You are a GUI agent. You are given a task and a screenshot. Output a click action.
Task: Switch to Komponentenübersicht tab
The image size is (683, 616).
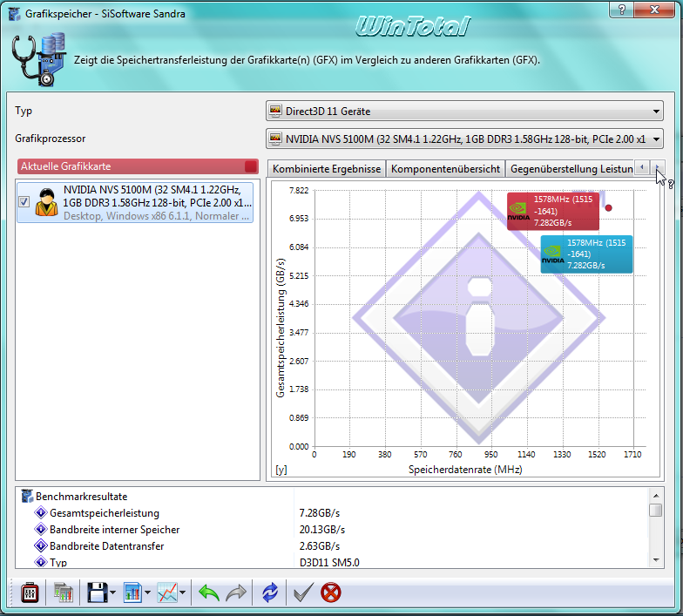[x=445, y=169]
